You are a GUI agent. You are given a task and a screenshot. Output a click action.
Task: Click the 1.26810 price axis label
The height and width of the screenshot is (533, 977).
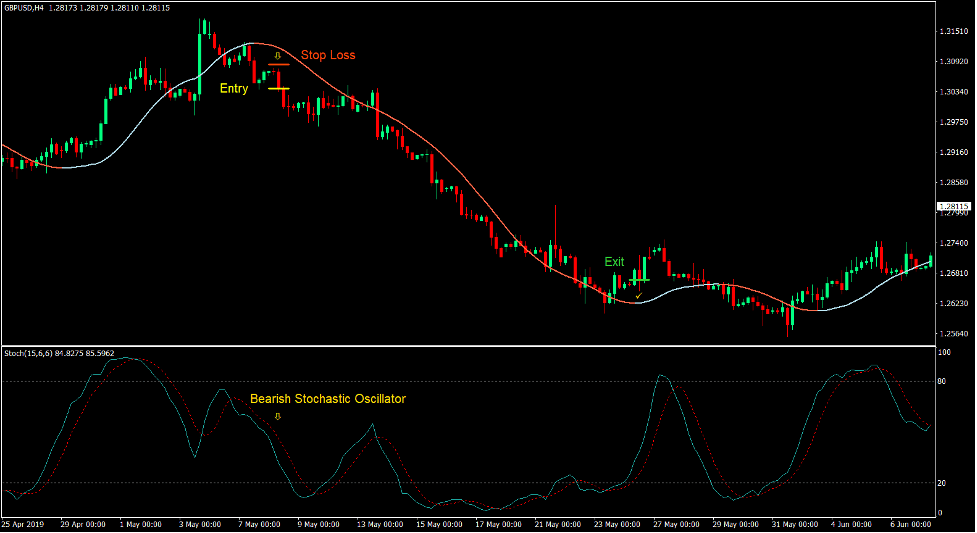click(x=954, y=273)
